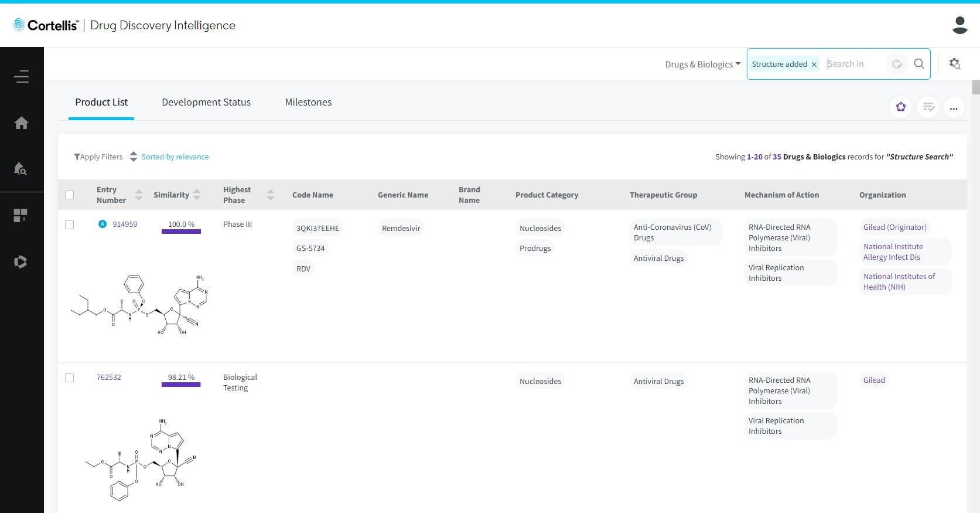The image size is (980, 513).
Task: Run search with magnifier icon
Action: 919,64
